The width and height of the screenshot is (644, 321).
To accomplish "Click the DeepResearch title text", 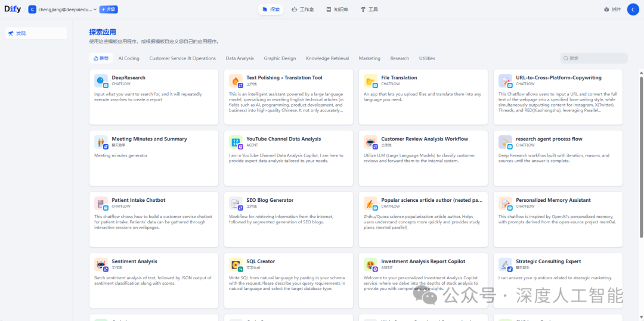I will click(129, 77).
